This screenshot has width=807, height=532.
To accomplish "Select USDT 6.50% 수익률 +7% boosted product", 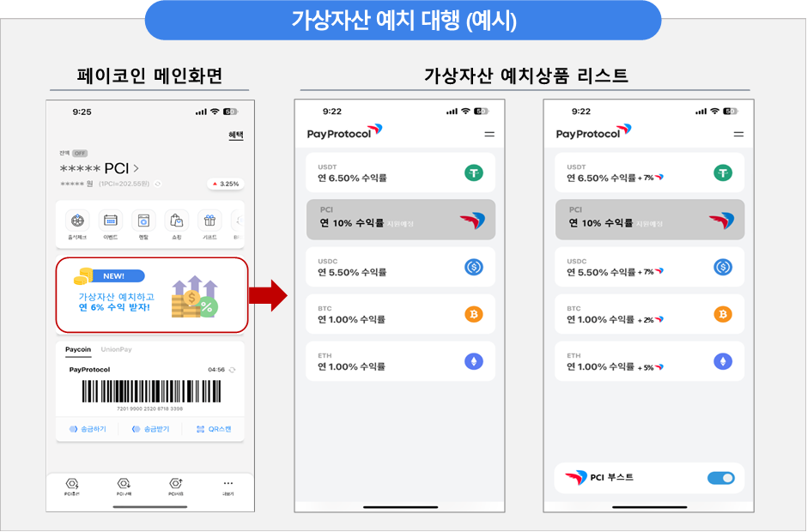I will [x=650, y=172].
